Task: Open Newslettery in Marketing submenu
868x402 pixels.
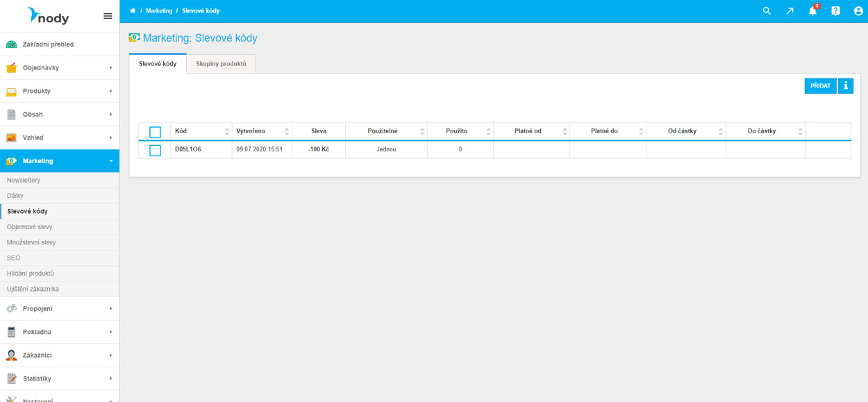Action: (x=24, y=181)
